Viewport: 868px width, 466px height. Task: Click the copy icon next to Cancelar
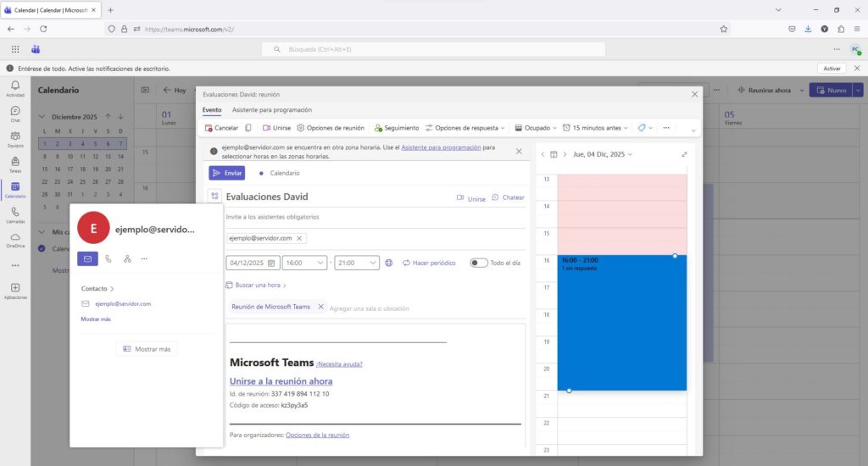point(248,128)
